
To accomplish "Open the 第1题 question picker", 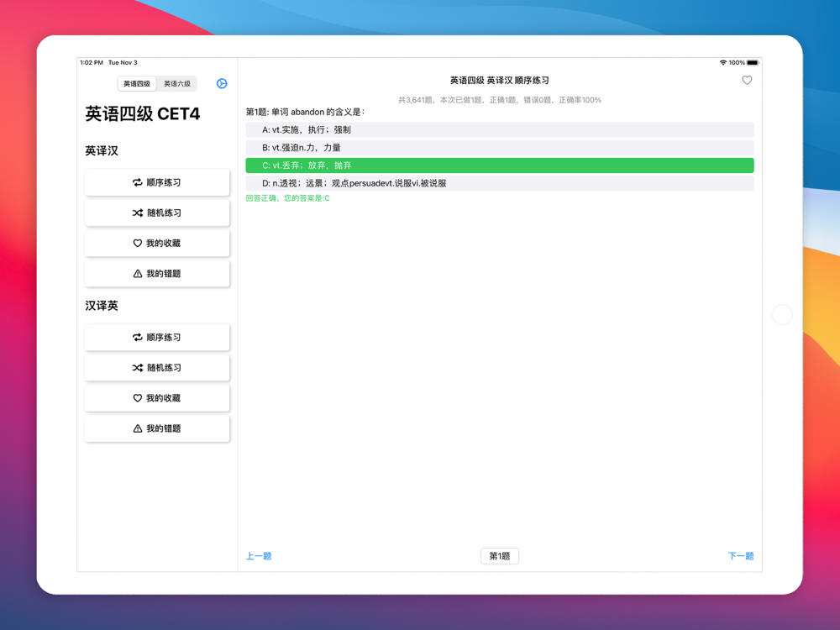I will [x=500, y=556].
